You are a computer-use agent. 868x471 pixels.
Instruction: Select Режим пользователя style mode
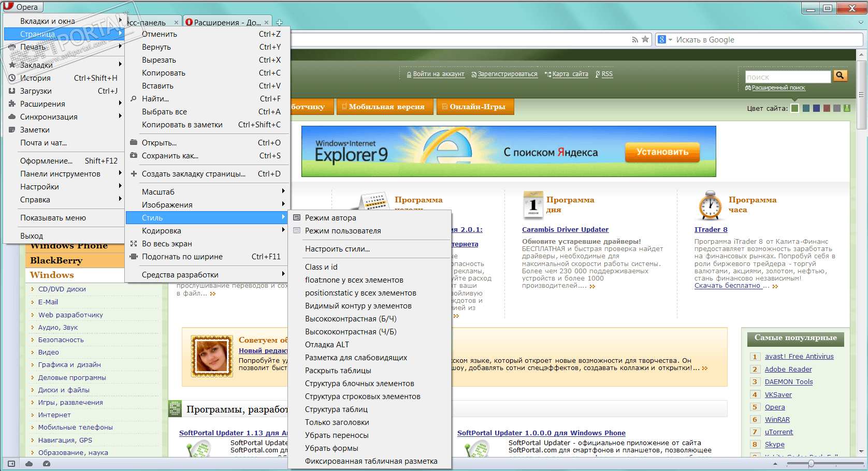pos(369,231)
